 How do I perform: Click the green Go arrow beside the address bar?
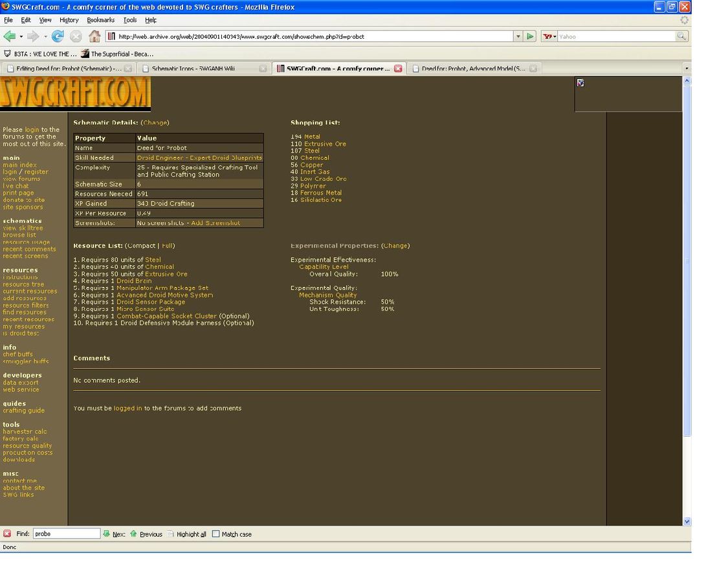tap(530, 36)
